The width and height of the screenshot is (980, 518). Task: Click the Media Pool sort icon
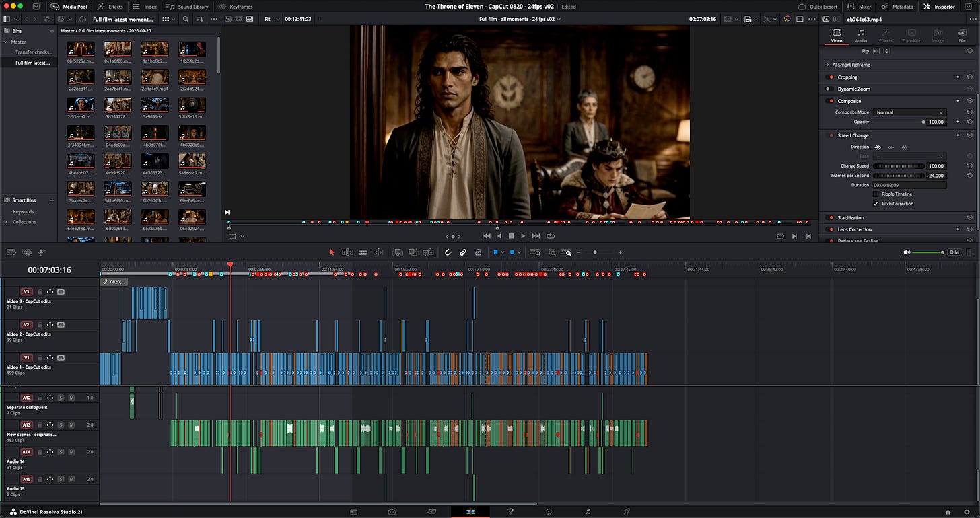[x=199, y=20]
